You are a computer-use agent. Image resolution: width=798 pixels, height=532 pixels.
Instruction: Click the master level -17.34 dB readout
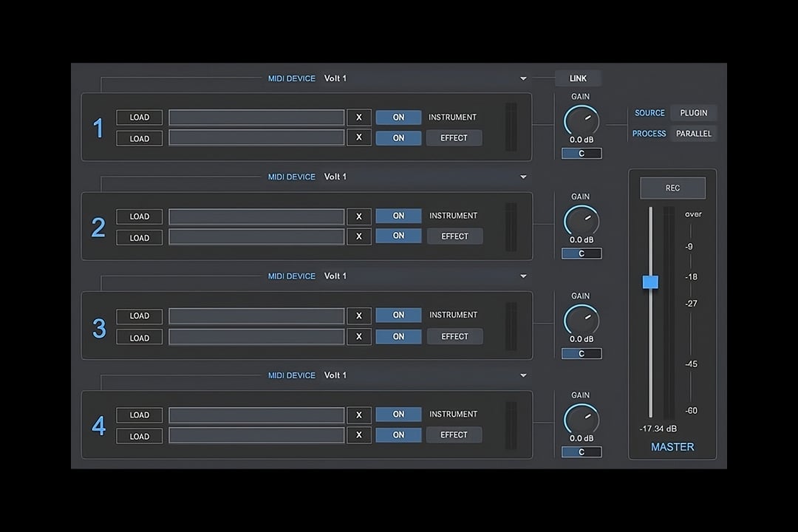pos(658,429)
